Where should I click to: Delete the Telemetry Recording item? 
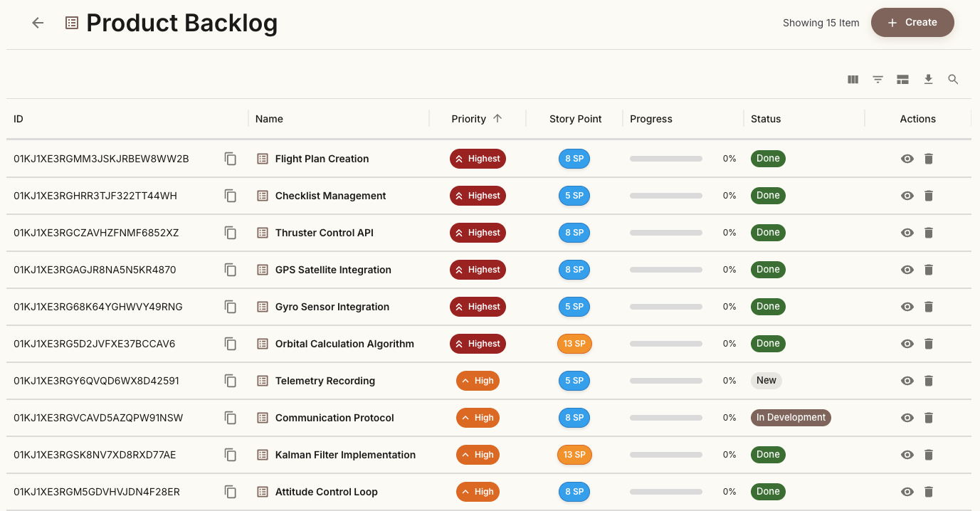[929, 381]
